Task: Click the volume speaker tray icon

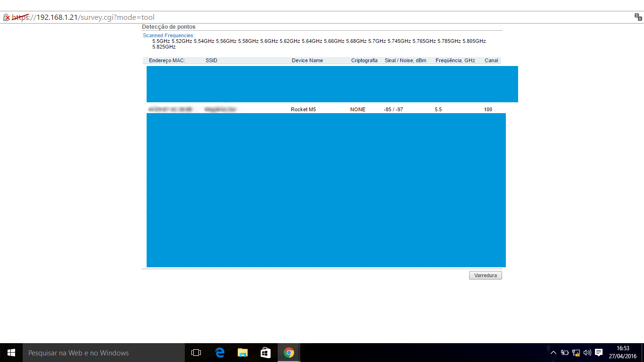Action: click(x=587, y=353)
